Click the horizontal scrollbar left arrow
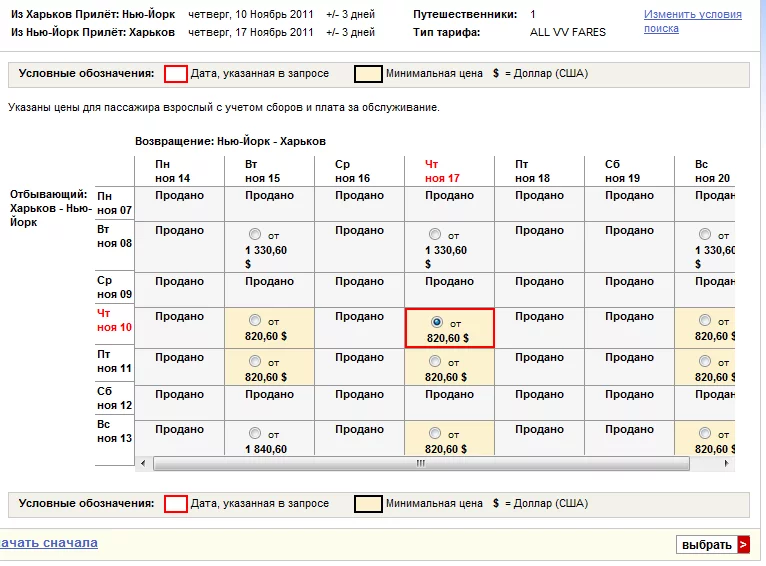Screen dimensions: 766x566 [x=141, y=464]
